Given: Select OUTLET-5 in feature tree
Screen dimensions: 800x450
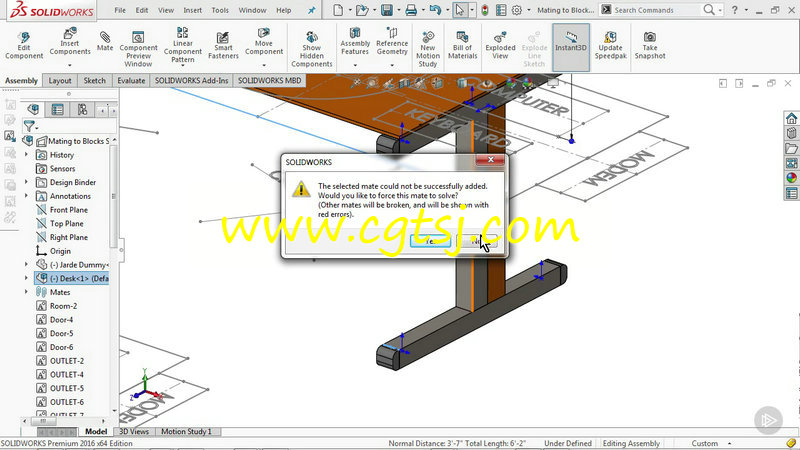Looking at the screenshot, I should pos(66,388).
